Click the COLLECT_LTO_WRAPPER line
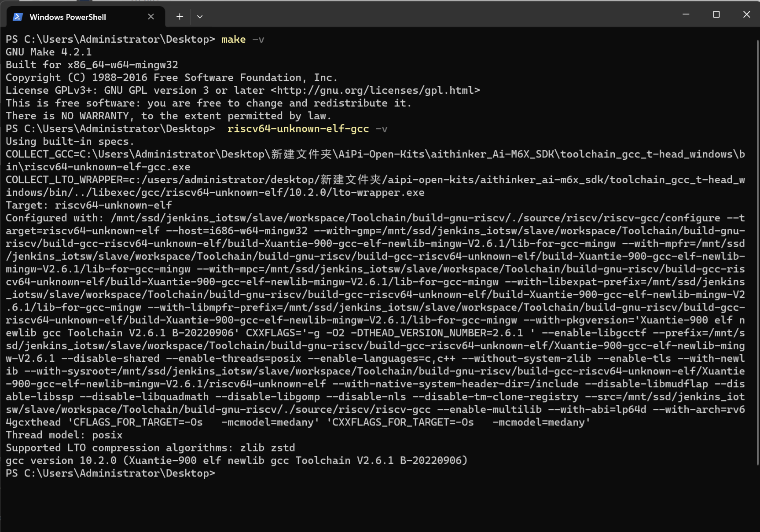Image resolution: width=760 pixels, height=532 pixels. point(375,186)
